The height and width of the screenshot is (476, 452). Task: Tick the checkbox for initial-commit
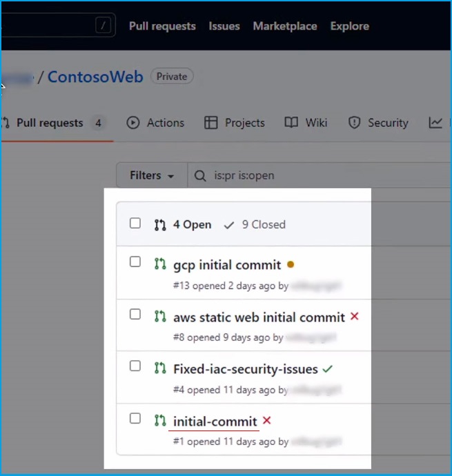135,418
